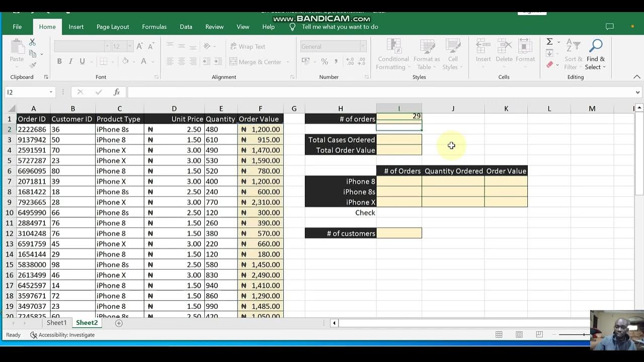Click the Fill Color bucket icon
This screenshot has height=362, width=644.
click(x=125, y=61)
